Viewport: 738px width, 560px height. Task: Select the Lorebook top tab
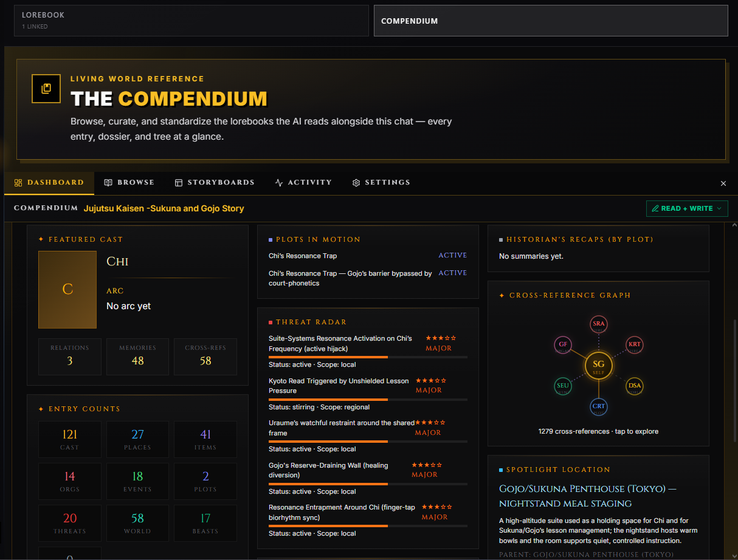[x=191, y=21]
